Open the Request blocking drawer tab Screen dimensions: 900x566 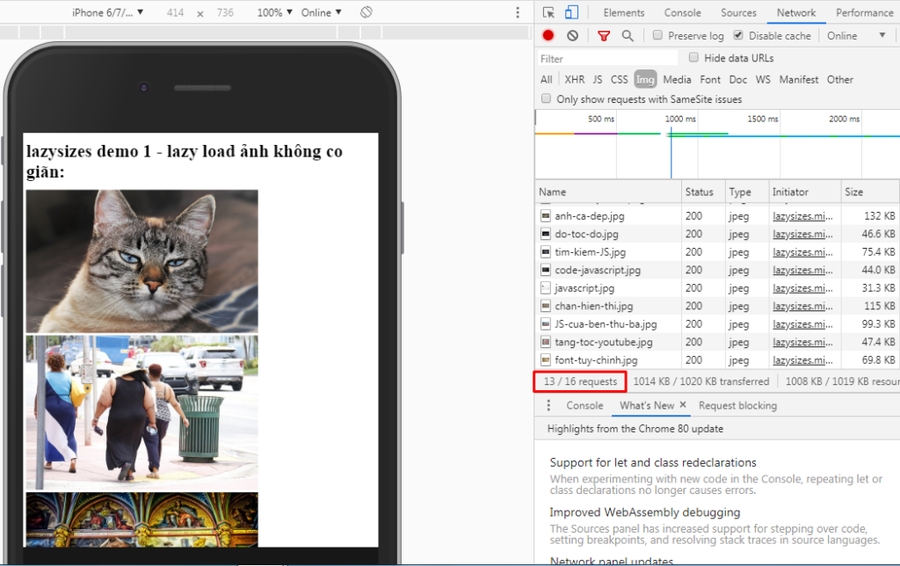tap(737, 406)
